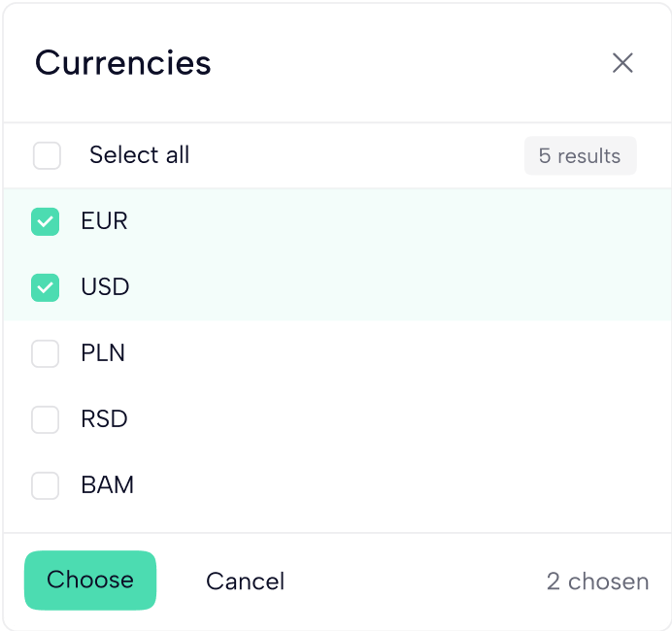Viewport: 672px width, 631px height.
Task: Uncheck the EUR checkbox
Action: pyautogui.click(x=46, y=222)
